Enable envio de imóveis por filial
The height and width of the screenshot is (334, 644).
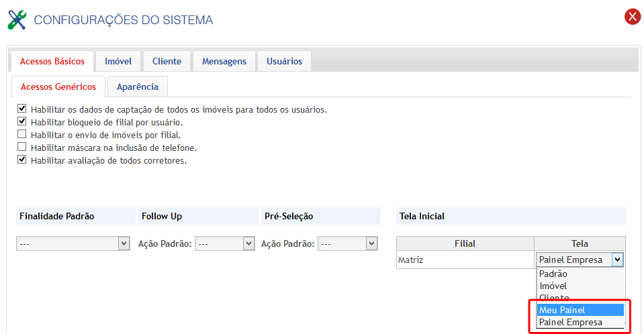(x=22, y=134)
